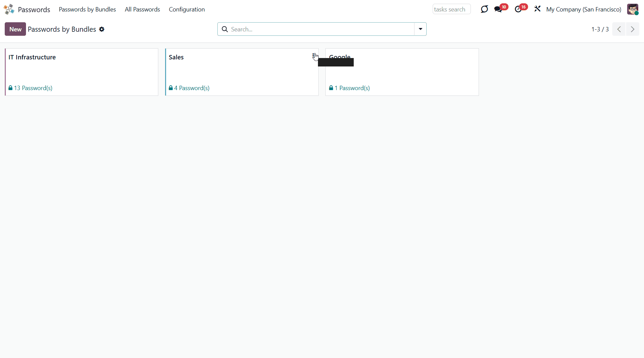The height and width of the screenshot is (358, 644).
Task: Open the gear menu beside Passwords by Bundles
Action: 102,29
